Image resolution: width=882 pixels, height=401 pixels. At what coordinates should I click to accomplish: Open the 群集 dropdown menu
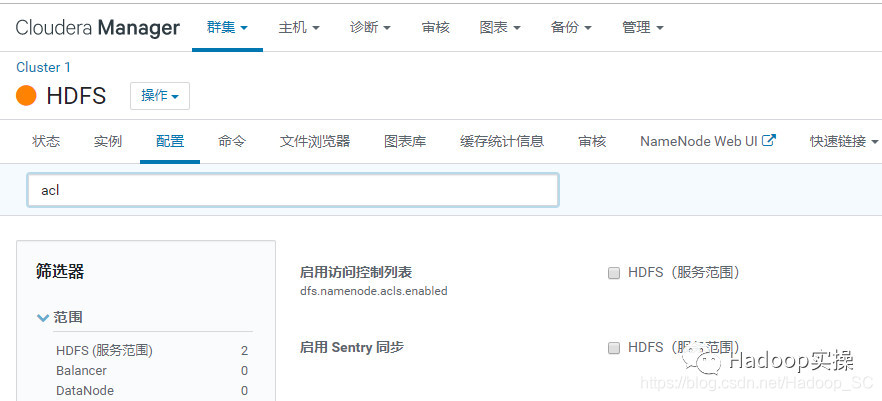point(227,27)
